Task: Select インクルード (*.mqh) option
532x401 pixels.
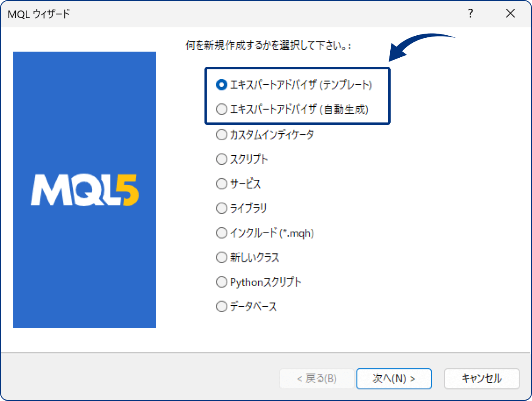Action: click(x=222, y=233)
